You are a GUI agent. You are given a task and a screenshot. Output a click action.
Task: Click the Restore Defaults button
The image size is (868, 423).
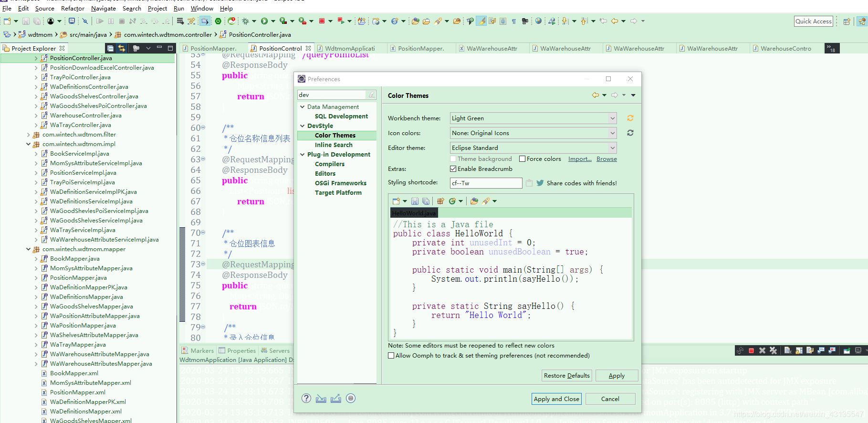click(x=567, y=376)
